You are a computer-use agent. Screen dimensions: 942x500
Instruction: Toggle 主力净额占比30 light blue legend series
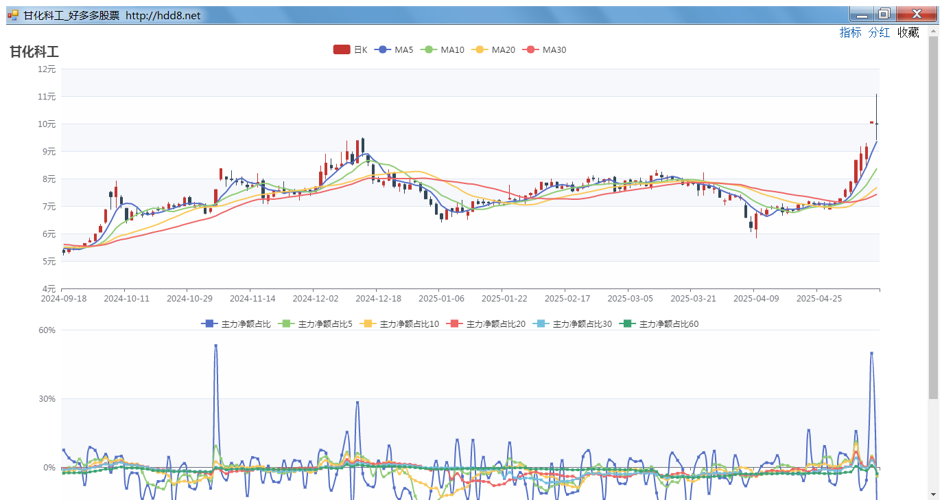572,324
